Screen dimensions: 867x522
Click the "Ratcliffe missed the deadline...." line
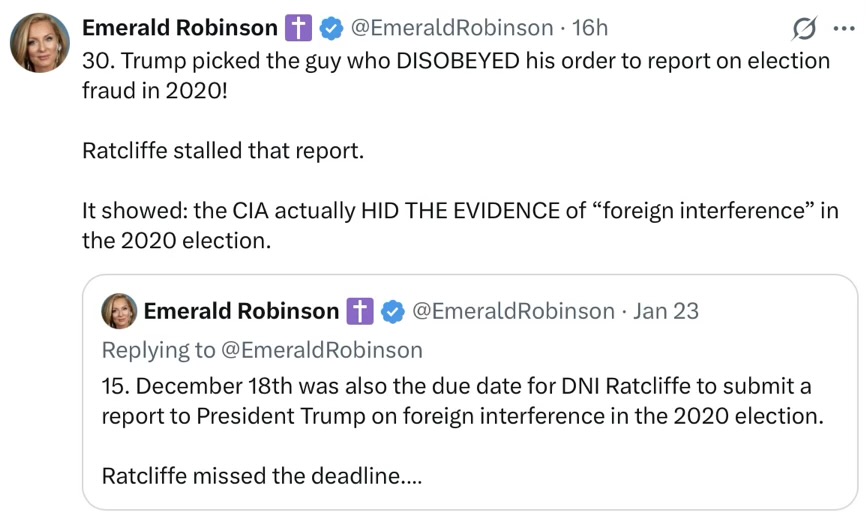coord(262,476)
